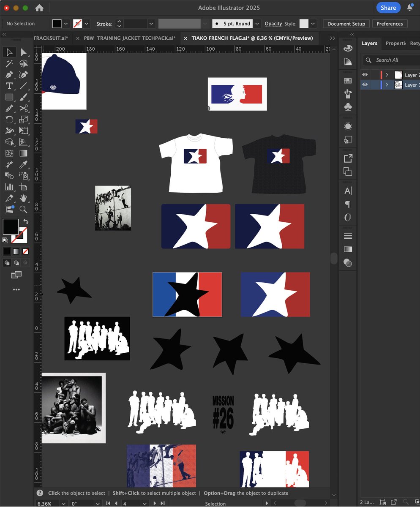Set Color fill mode button

click(x=7, y=251)
